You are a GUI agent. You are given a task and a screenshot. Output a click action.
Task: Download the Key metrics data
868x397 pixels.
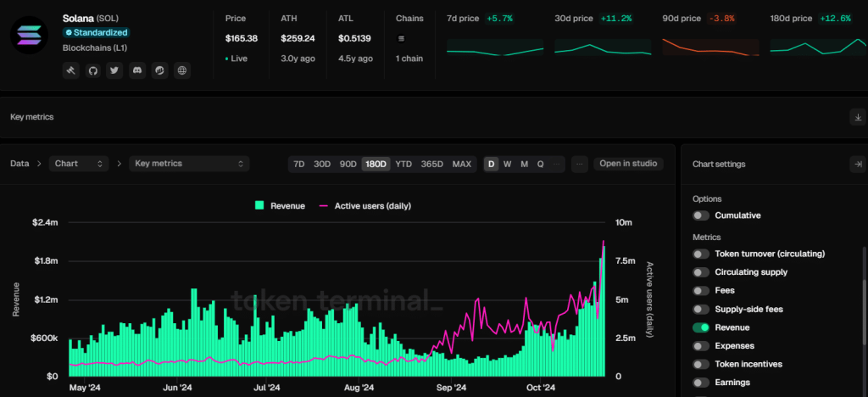point(857,117)
